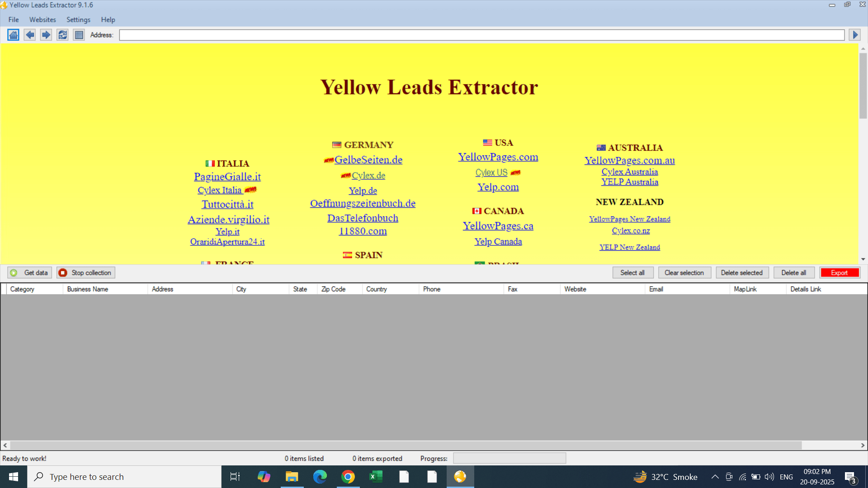This screenshot has width=868, height=488.
Task: Click the Back arrow navigation icon
Action: (x=30, y=35)
